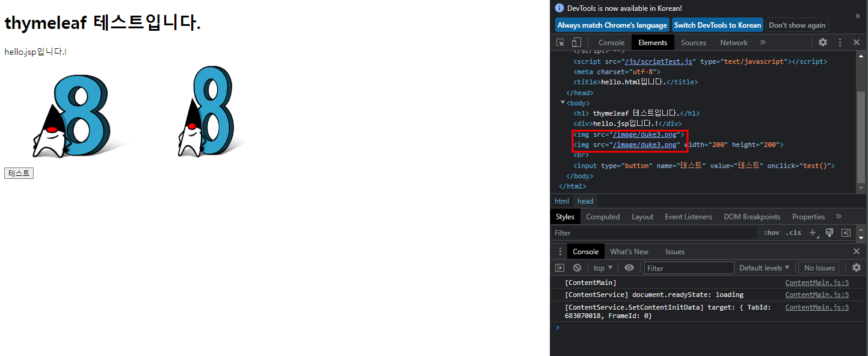This screenshot has width=868, height=356.
Task: Dismiss the Korean language info bar
Action: click(858, 16)
